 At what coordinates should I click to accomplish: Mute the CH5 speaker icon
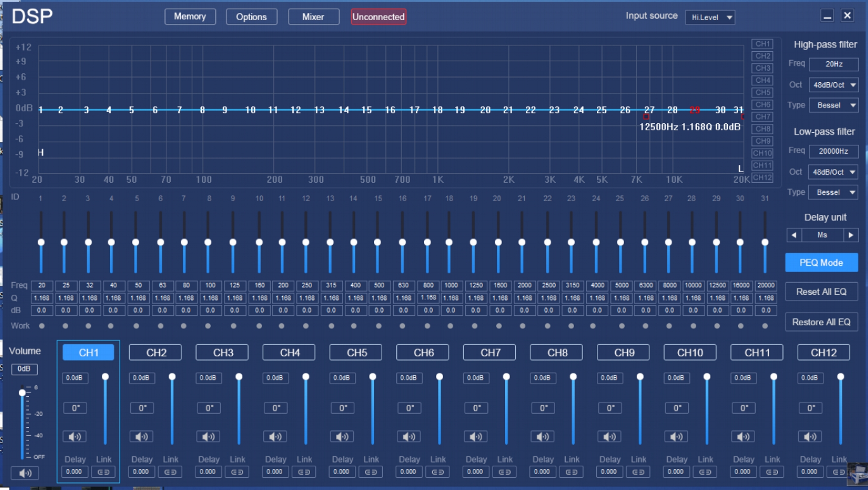pyautogui.click(x=342, y=437)
